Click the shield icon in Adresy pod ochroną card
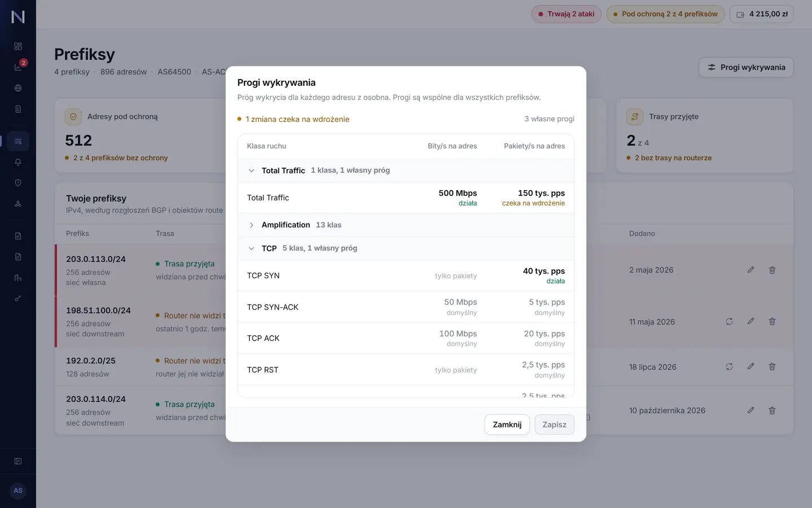The image size is (812, 508). pos(73,117)
